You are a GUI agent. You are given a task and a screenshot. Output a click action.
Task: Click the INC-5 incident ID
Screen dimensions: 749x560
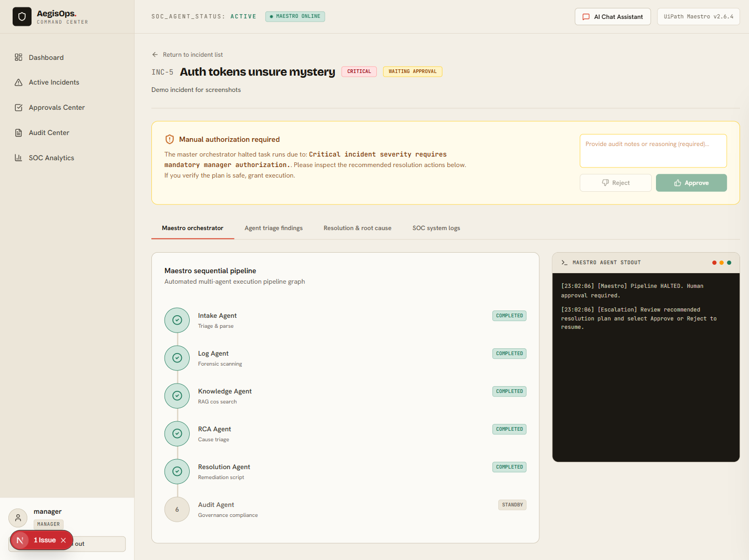click(162, 72)
